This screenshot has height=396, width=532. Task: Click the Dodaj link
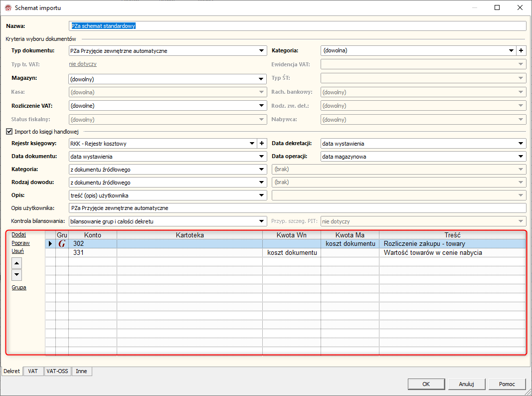(x=19, y=234)
